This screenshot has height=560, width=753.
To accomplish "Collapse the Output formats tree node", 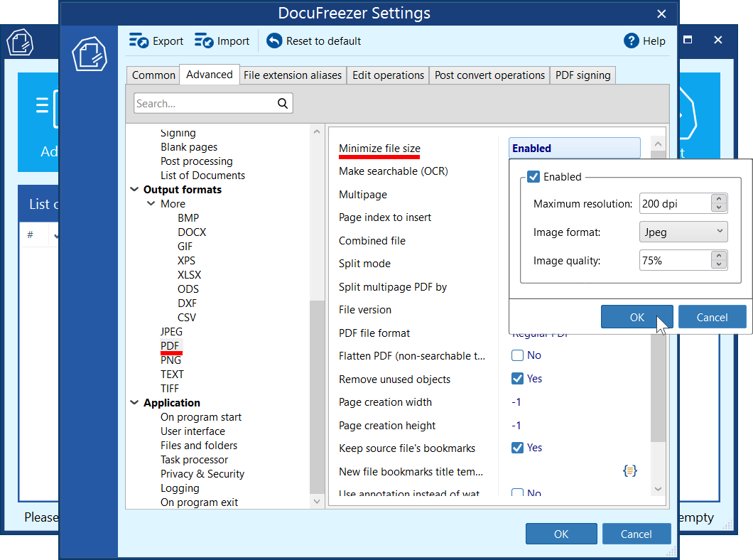I will (134, 190).
